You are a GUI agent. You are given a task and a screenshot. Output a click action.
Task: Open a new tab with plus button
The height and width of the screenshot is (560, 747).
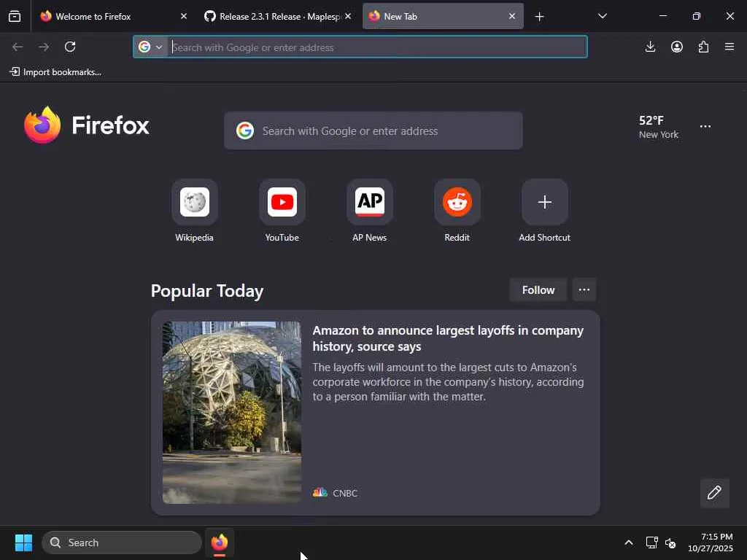[x=539, y=17]
